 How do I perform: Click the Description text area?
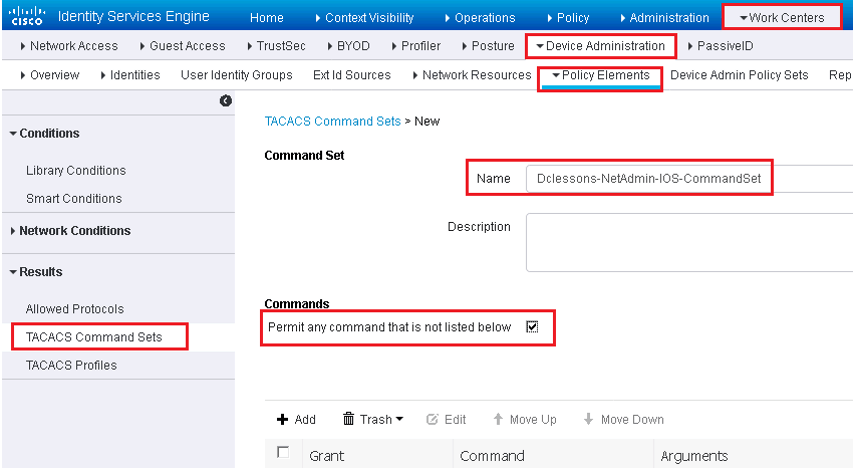(690, 242)
